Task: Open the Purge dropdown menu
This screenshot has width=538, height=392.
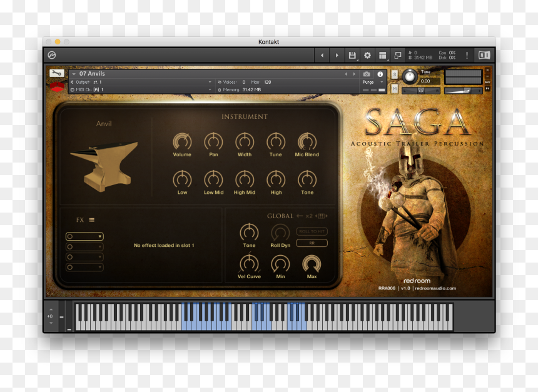Action: coord(373,83)
